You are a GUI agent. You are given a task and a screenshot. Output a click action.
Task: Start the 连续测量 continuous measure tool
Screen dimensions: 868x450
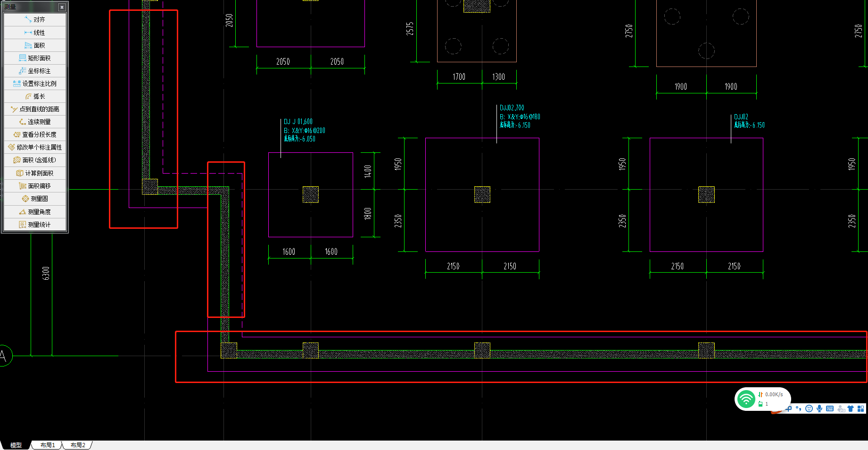[x=35, y=122]
